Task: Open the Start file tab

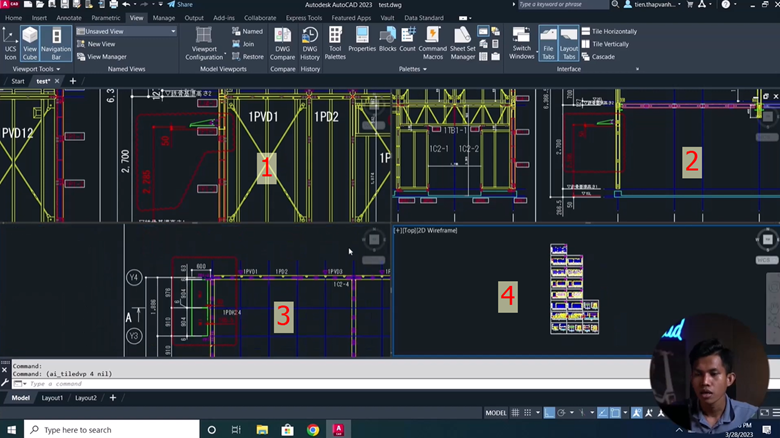Action: tap(18, 81)
